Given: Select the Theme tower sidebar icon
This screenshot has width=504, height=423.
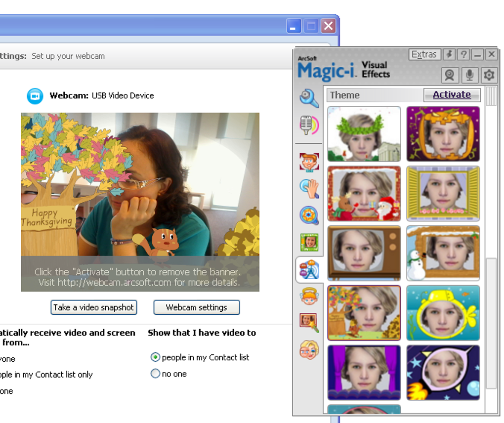Looking at the screenshot, I should pos(309,269).
